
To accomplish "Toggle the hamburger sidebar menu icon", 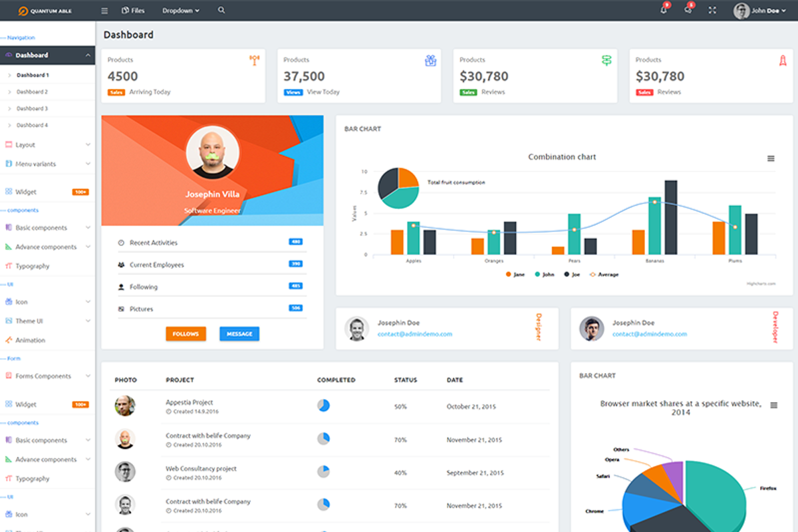I will point(104,11).
